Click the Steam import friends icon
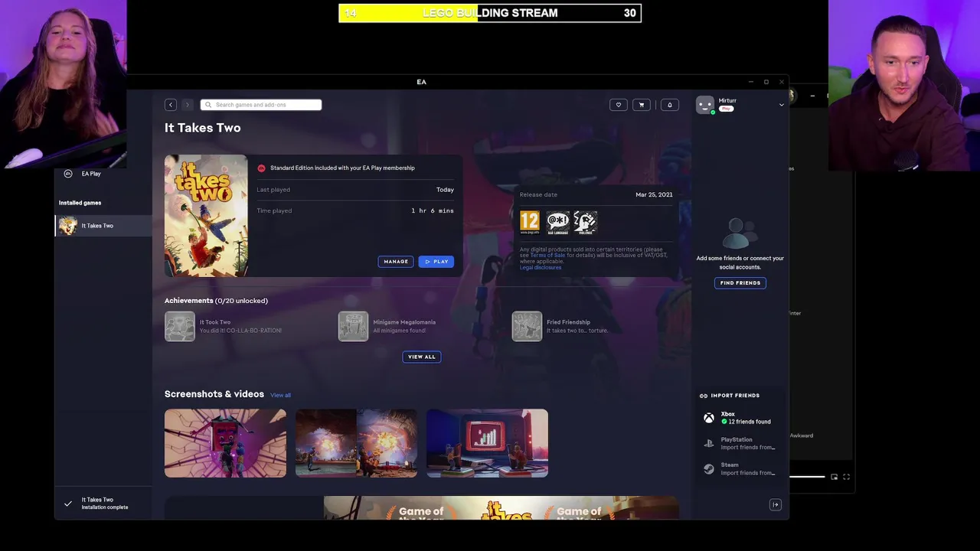Screen dimensions: 980x551 pyautogui.click(x=709, y=469)
